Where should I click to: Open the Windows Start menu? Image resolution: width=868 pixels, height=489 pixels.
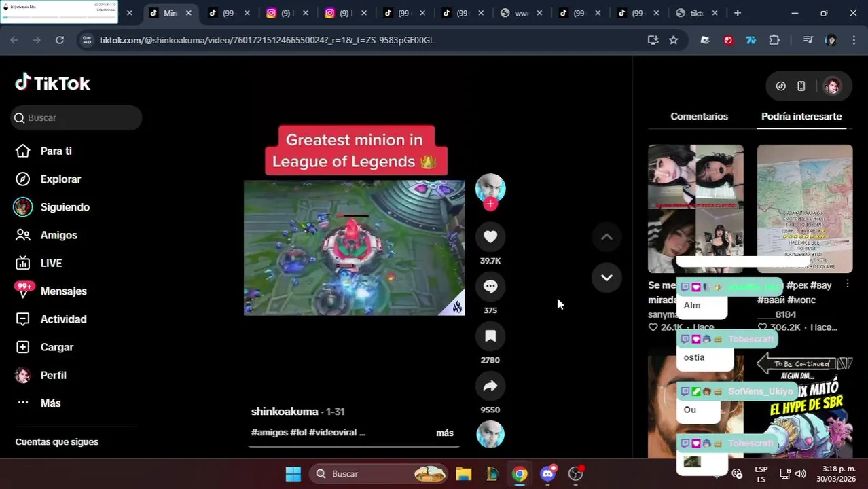(x=293, y=474)
